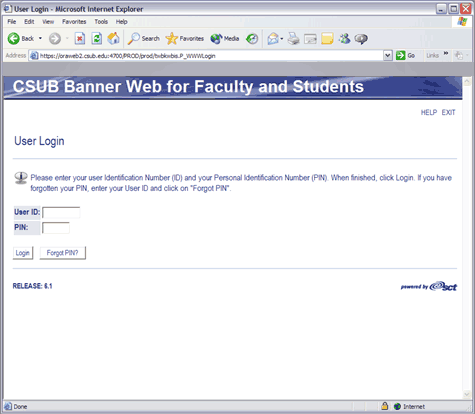Click the information icon beside instructions

21,178
